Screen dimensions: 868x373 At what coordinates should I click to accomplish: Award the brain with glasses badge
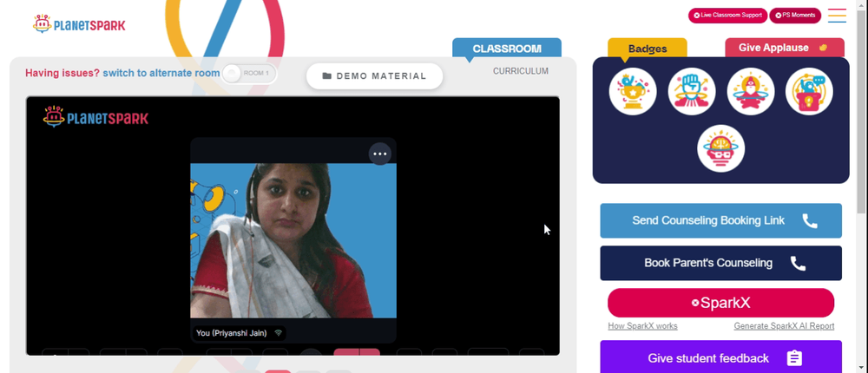click(720, 148)
